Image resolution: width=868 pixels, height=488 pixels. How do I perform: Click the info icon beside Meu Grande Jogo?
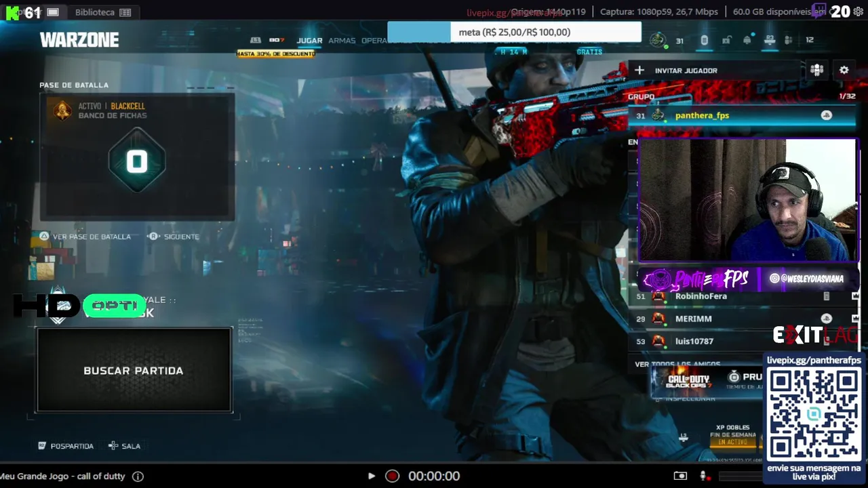pyautogui.click(x=138, y=476)
